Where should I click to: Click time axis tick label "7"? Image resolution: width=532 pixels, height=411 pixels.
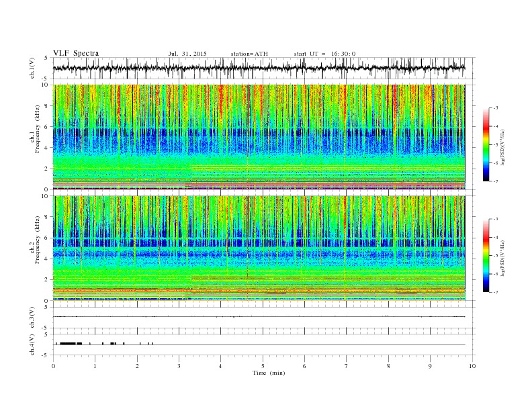[347, 366]
